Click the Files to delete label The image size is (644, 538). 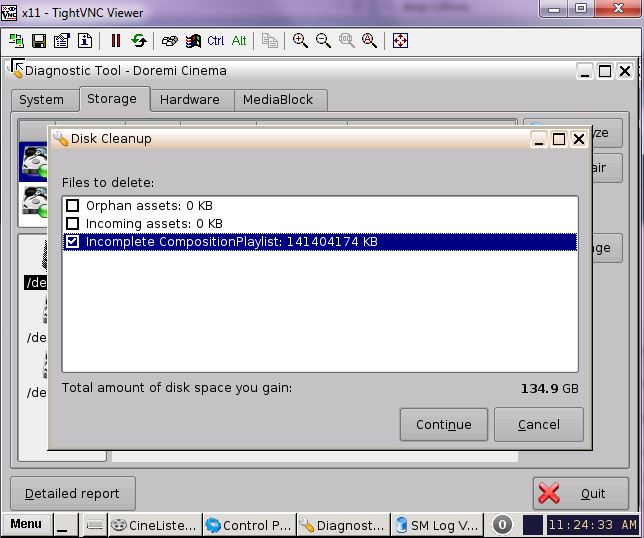point(108,182)
